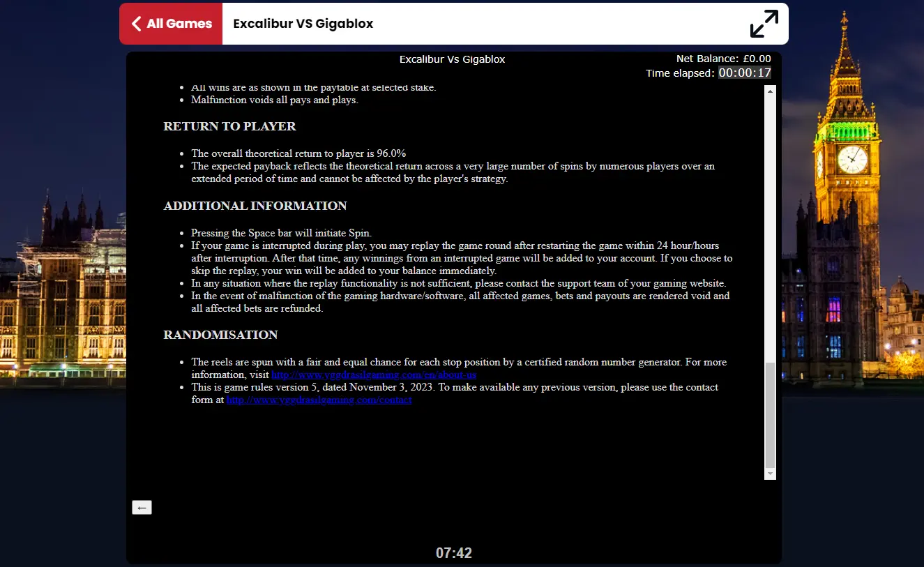Click the 'expected payback reflects' paragraph
924x567 pixels.
(x=453, y=172)
